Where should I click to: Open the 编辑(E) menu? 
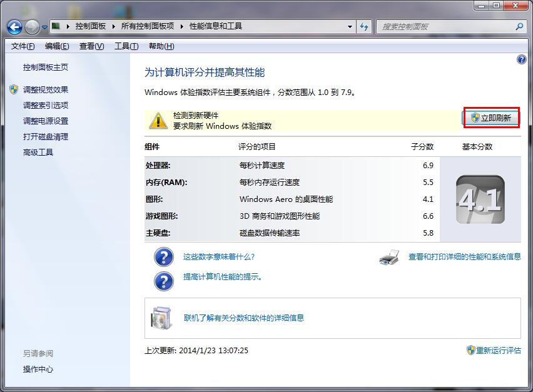(x=57, y=46)
